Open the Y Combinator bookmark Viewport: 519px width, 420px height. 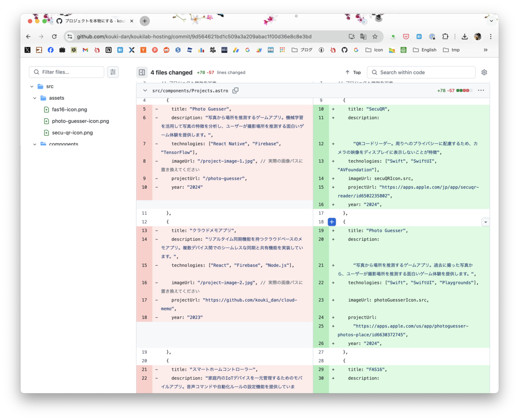tap(143, 50)
